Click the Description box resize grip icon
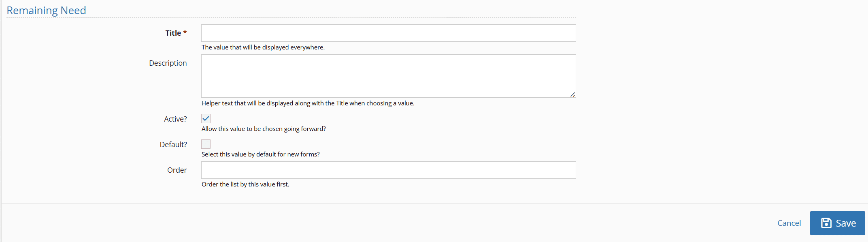 click(x=572, y=94)
